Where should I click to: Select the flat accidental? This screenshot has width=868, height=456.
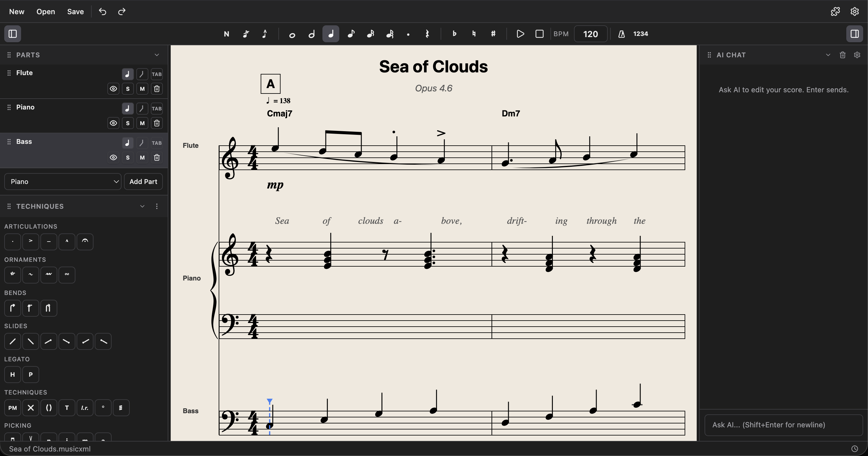click(454, 34)
